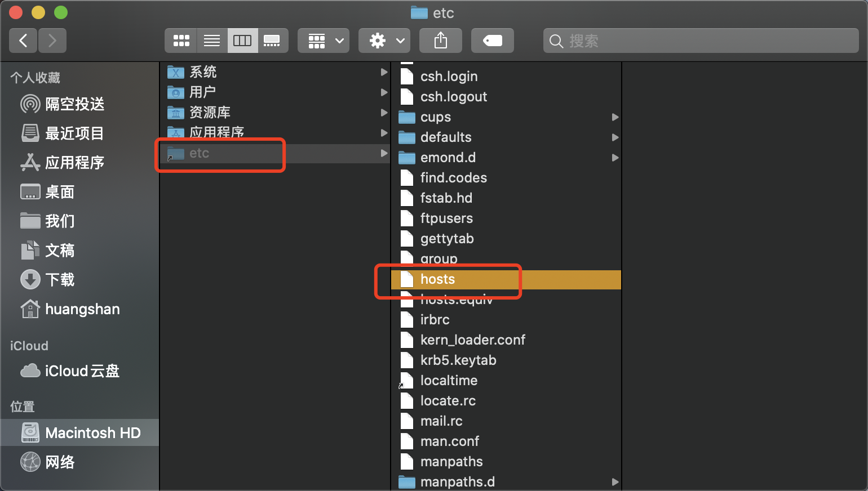Expand arrow next to 系统 folder
This screenshot has width=868, height=491.
click(x=384, y=72)
